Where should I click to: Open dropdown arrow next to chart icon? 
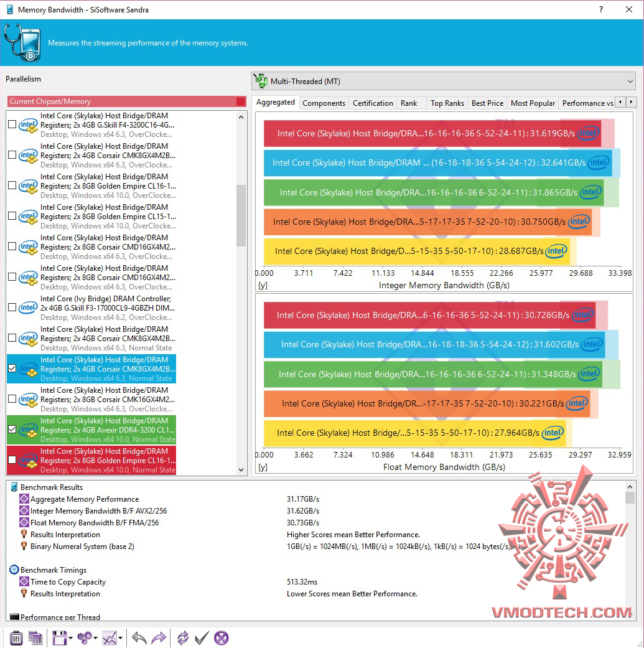click(120, 639)
